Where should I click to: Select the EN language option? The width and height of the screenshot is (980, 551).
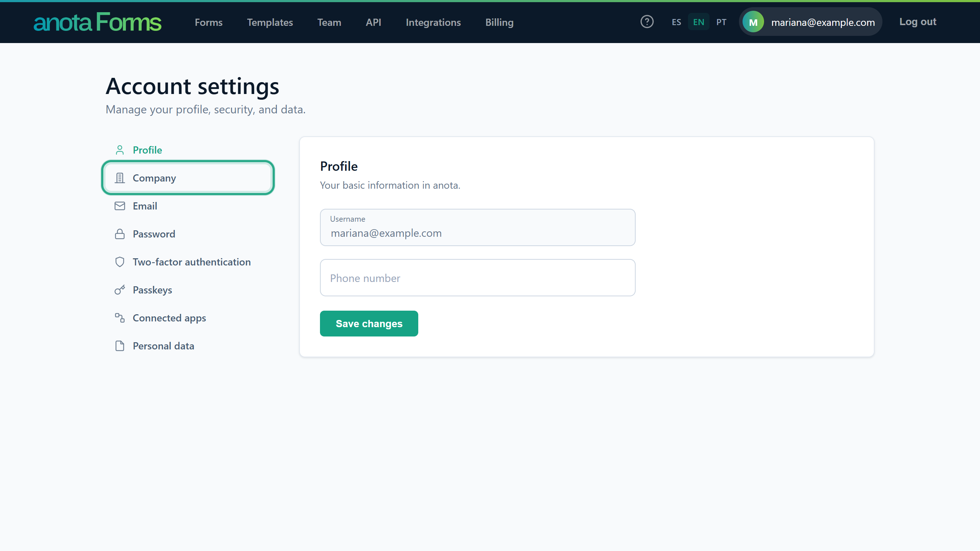point(698,22)
